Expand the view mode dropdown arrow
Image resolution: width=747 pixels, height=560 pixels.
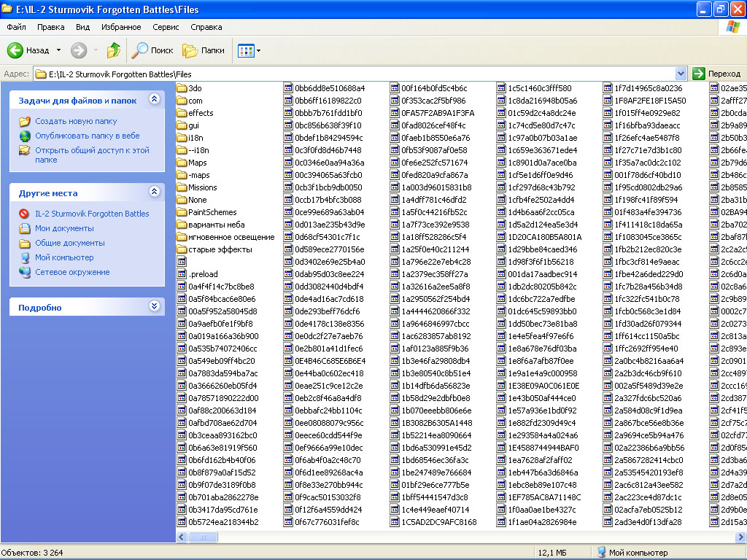[x=259, y=50]
